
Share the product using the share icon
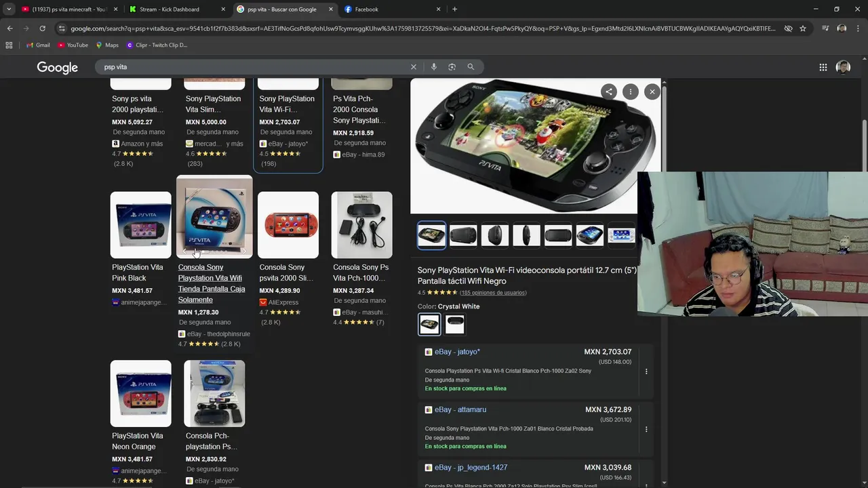(x=608, y=91)
